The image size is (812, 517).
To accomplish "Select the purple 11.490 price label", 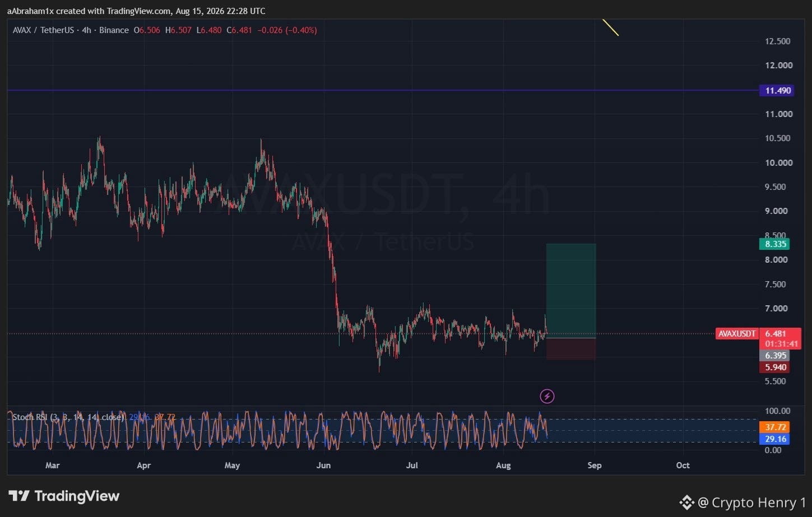I will click(x=777, y=90).
